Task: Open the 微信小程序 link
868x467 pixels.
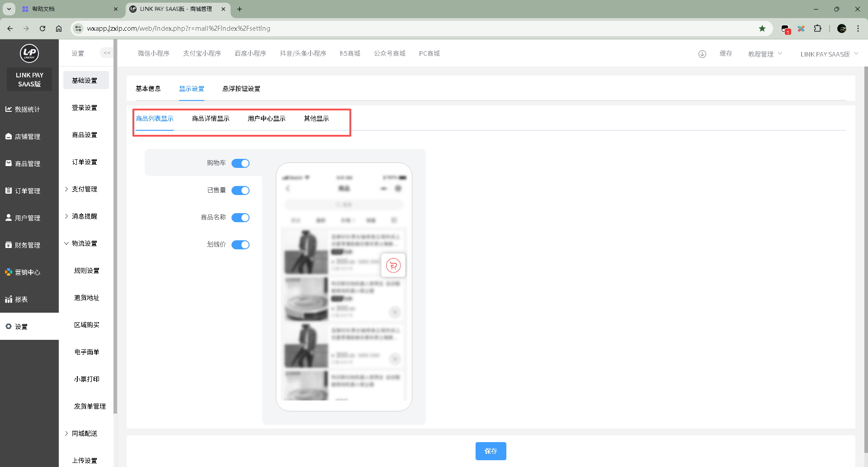Action: pos(154,53)
